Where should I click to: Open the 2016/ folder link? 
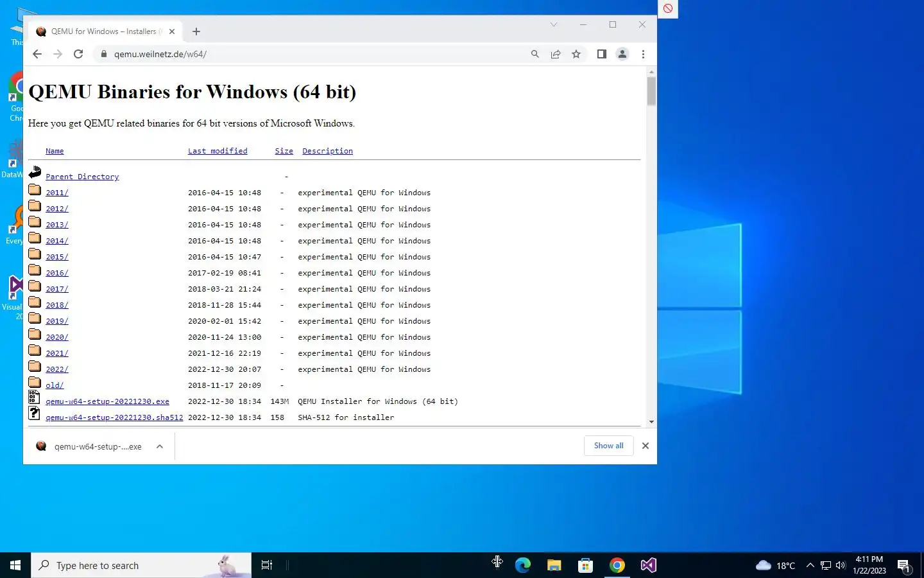click(x=56, y=273)
